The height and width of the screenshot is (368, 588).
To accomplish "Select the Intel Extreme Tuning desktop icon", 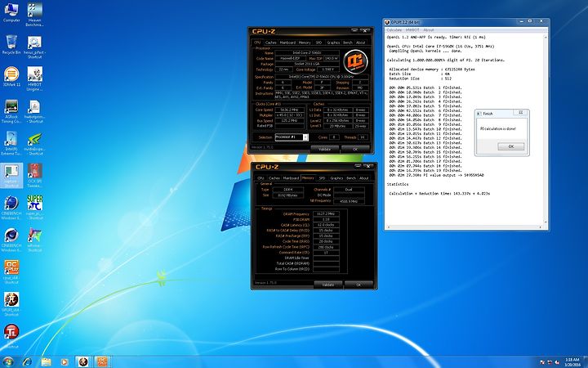I will tap(11, 143).
